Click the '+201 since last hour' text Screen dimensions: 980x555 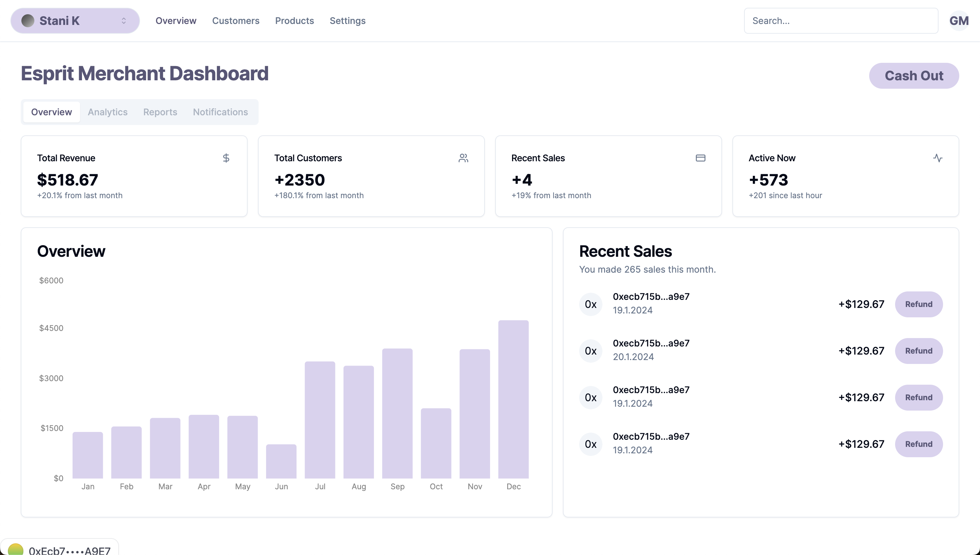pos(785,196)
